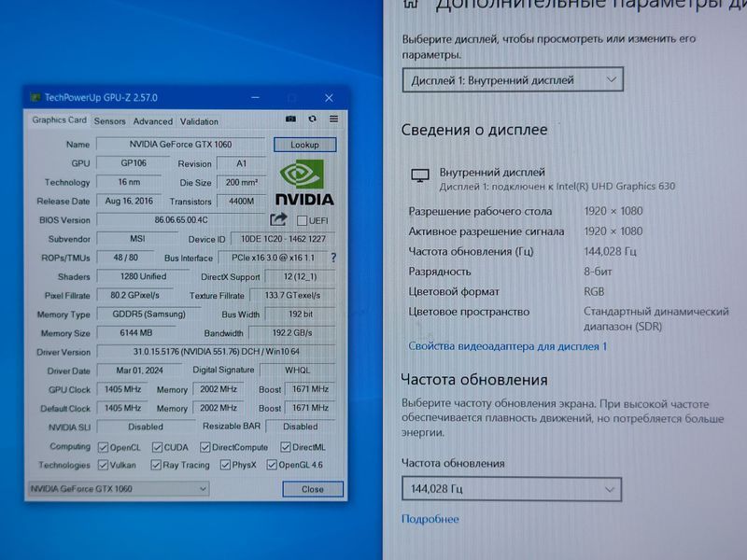The height and width of the screenshot is (560, 747).
Task: Toggle the PhysX checkbox
Action: click(225, 465)
